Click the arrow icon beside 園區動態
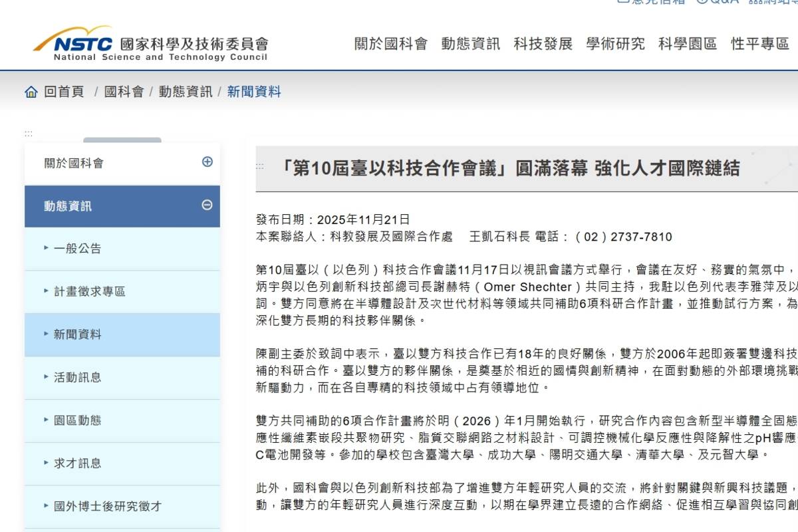The width and height of the screenshot is (798, 532). click(x=45, y=420)
